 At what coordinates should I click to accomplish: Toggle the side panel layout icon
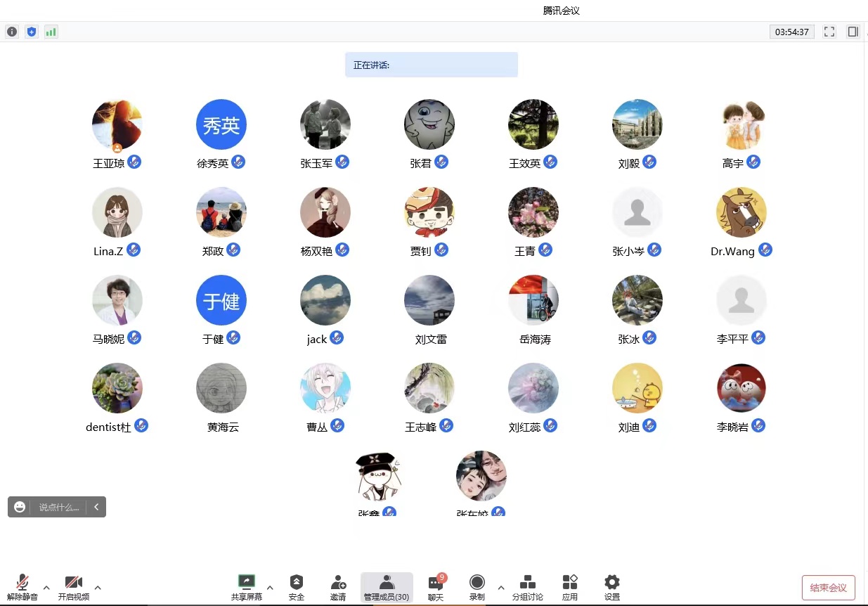(853, 32)
